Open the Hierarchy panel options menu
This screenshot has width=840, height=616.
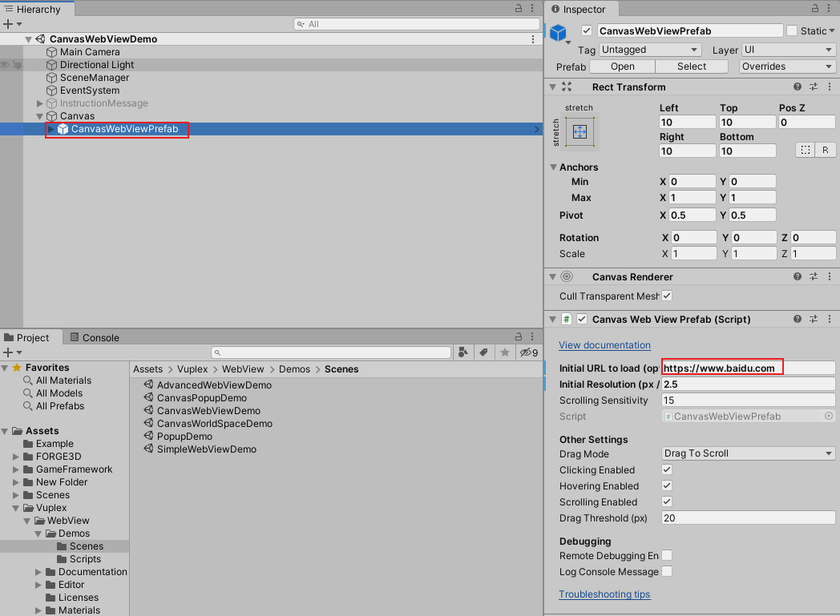[532, 8]
